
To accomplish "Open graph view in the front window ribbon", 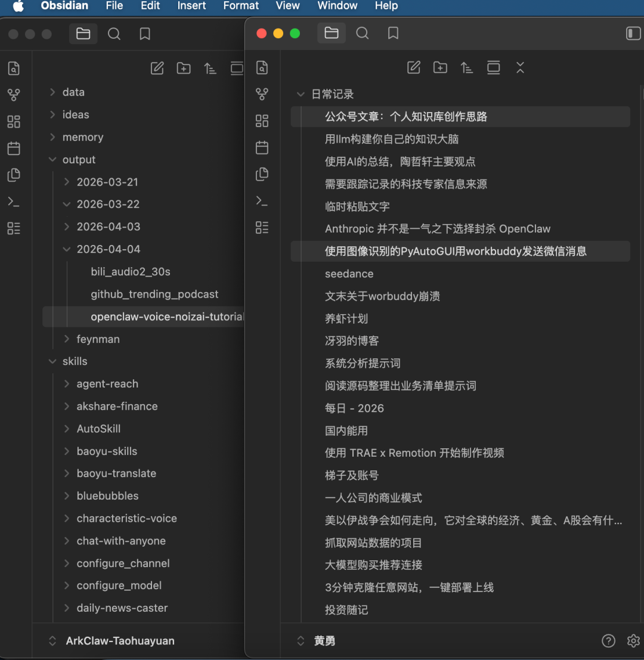I will (262, 94).
